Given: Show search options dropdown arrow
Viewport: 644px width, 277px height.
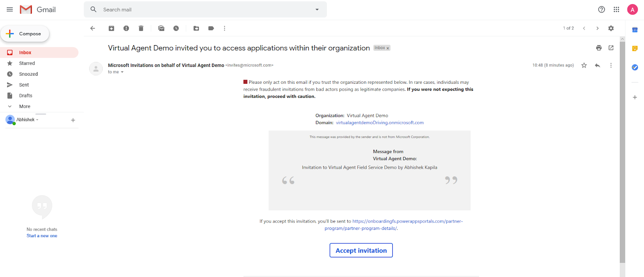Looking at the screenshot, I should pos(317,9).
